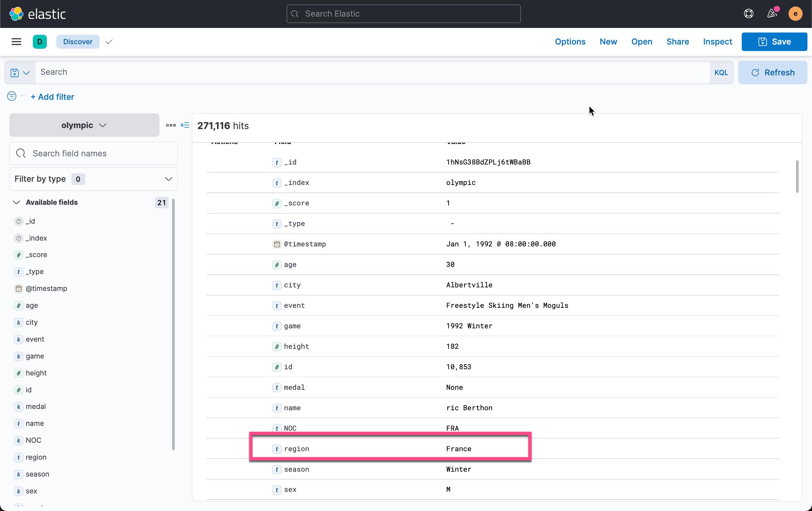The image size is (812, 511).
Task: Click the timestamp value Jan 1, 1992
Action: coord(501,244)
